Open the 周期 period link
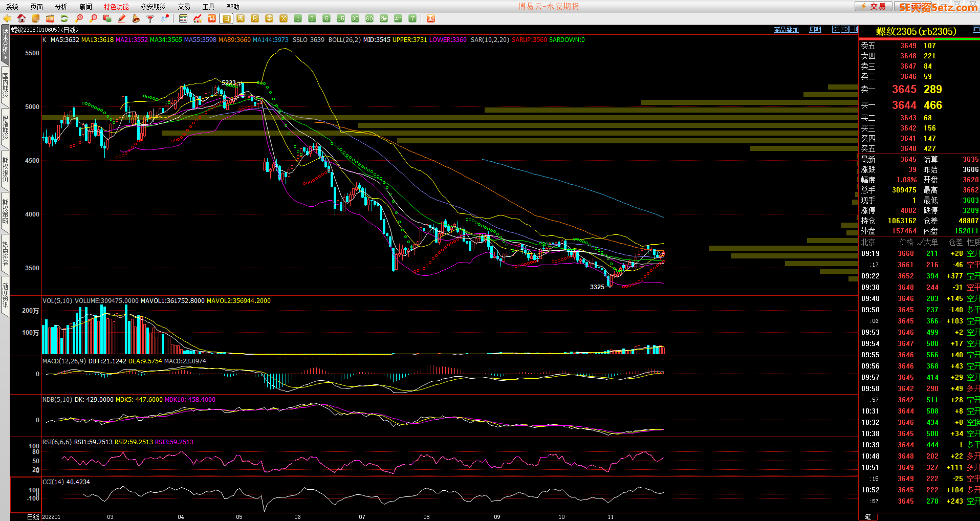Viewport: 980px width, 521px height. (815, 30)
